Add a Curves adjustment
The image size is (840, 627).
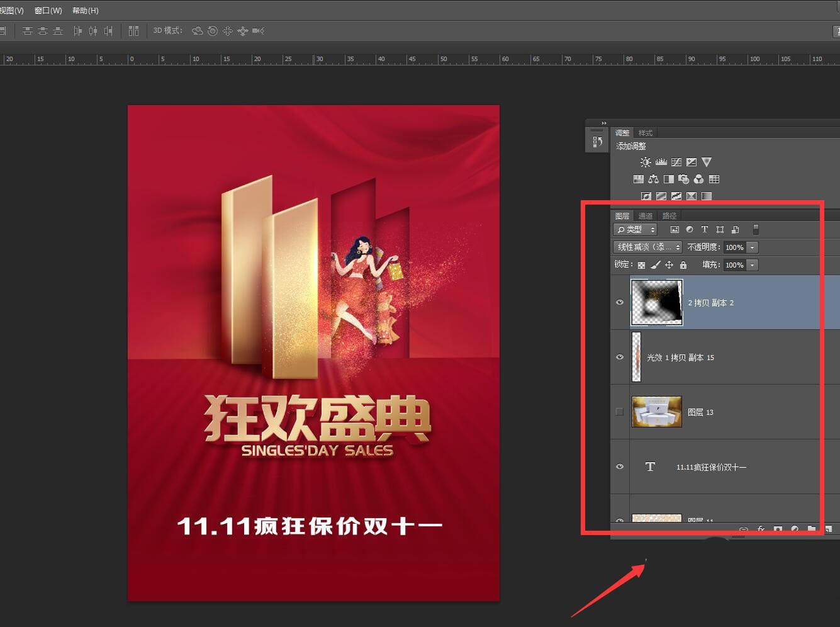676,162
